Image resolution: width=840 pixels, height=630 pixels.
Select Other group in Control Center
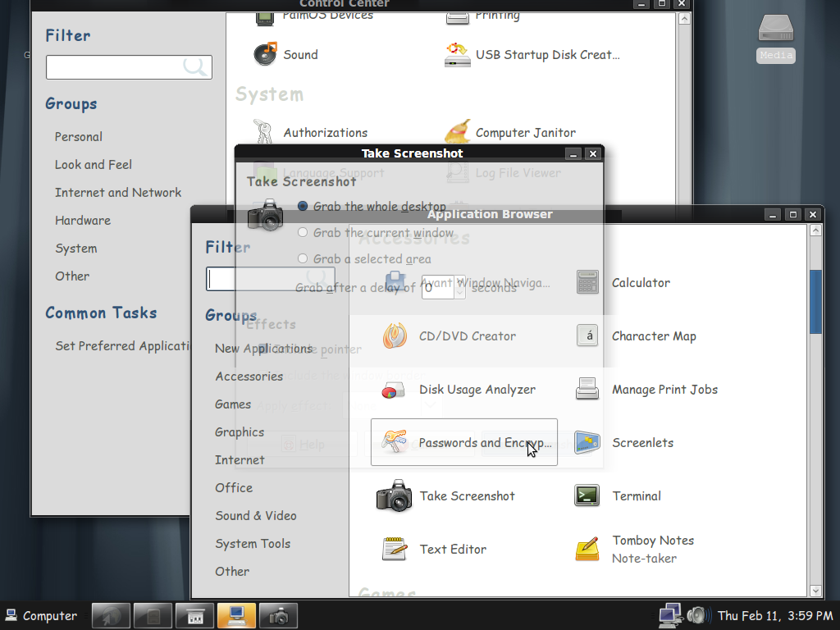pos(72,276)
